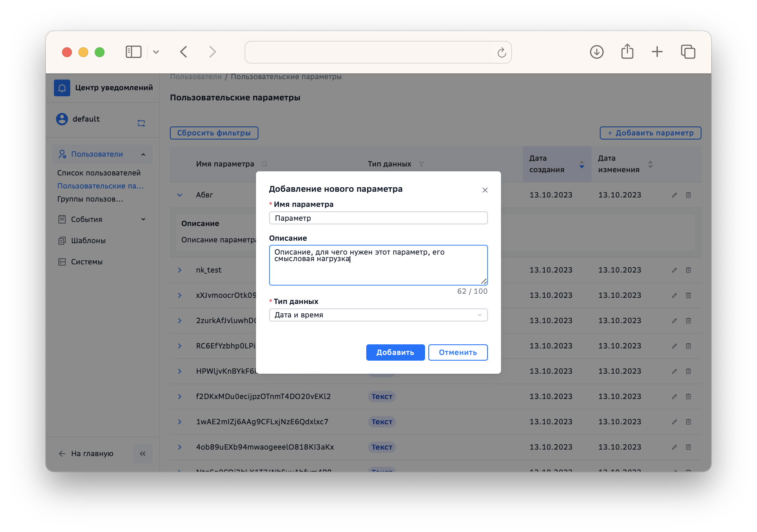Go back with browser back arrow
757x532 pixels.
184,52
